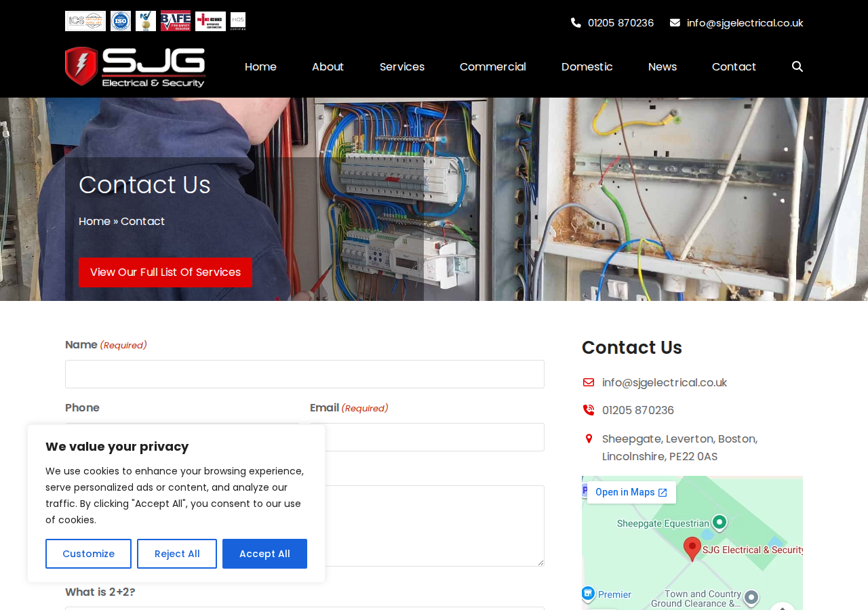
Task: Click the sidebar info@sjgelectrical.co.uk link
Action: (x=665, y=382)
